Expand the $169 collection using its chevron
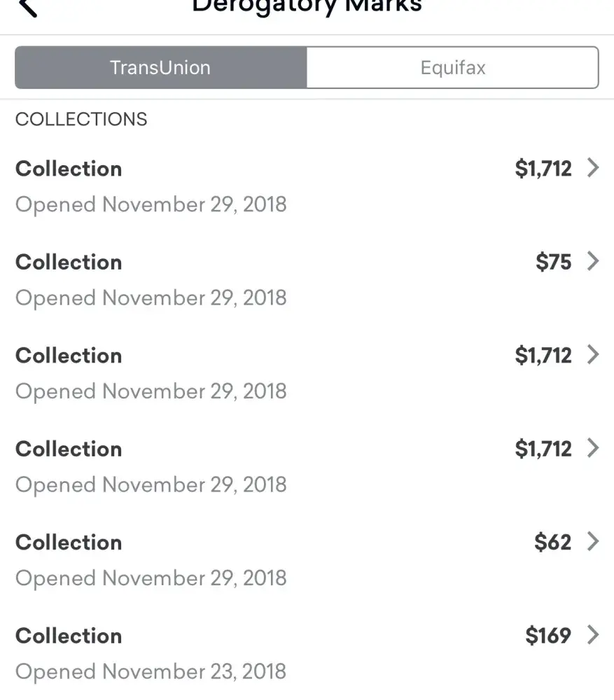614x700 pixels. tap(593, 635)
